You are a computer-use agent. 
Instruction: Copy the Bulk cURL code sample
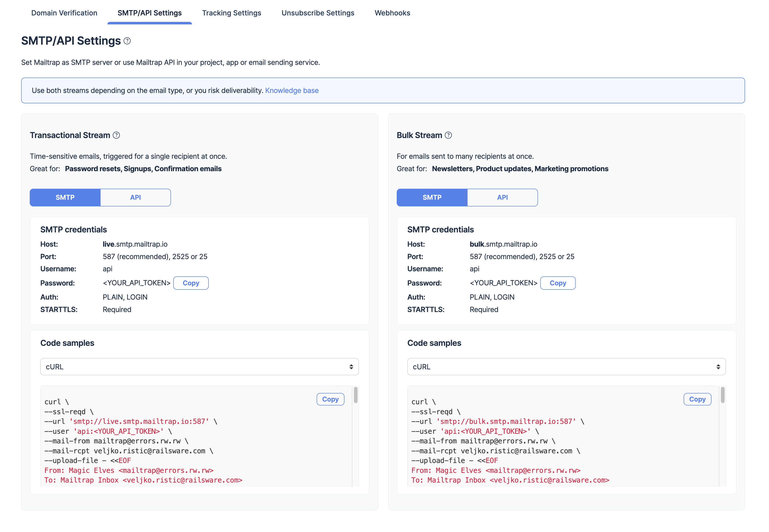[x=697, y=399]
